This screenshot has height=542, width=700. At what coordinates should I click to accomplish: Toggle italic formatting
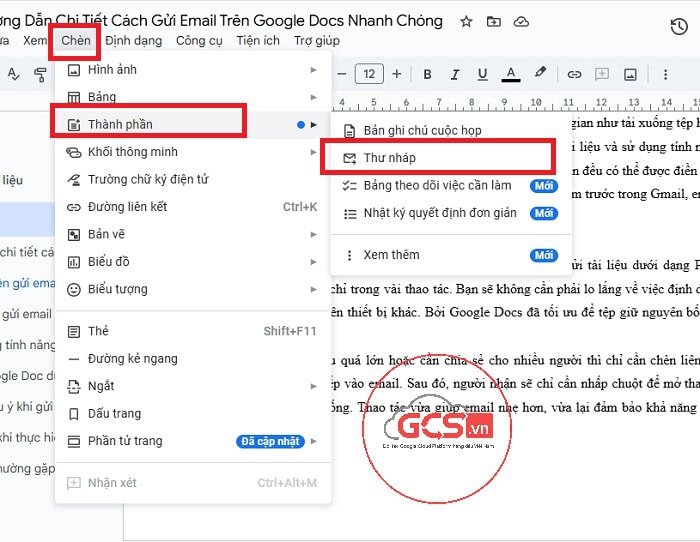tap(454, 74)
